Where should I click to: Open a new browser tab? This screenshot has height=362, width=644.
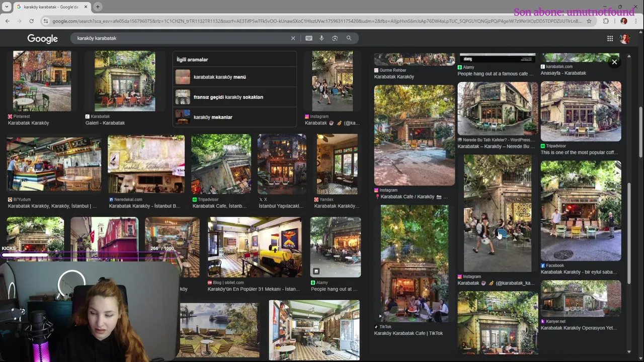pyautogui.click(x=98, y=7)
